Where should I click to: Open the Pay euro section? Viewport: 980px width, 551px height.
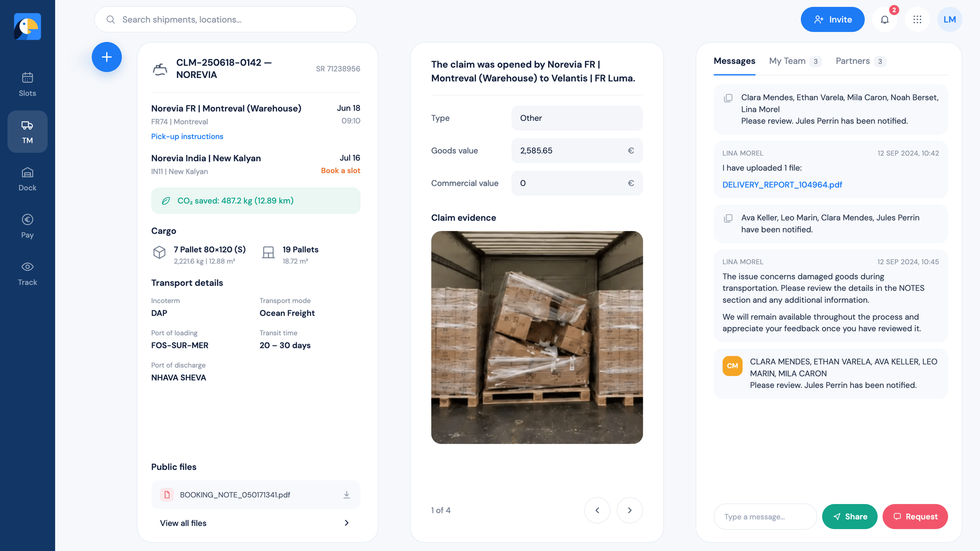pos(28,227)
